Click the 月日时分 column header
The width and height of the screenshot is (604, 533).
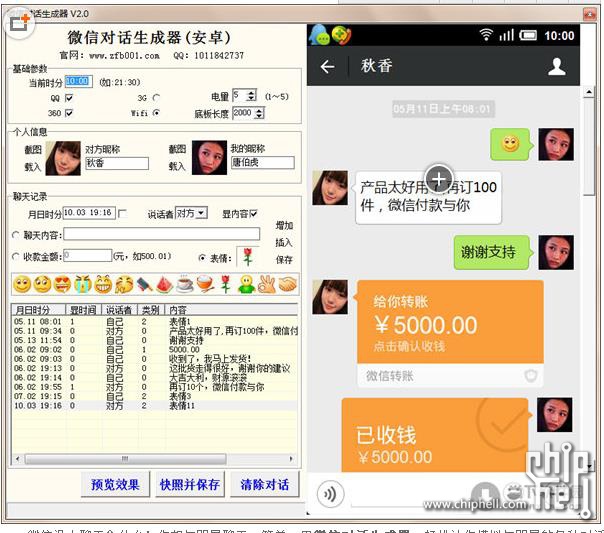(39, 310)
